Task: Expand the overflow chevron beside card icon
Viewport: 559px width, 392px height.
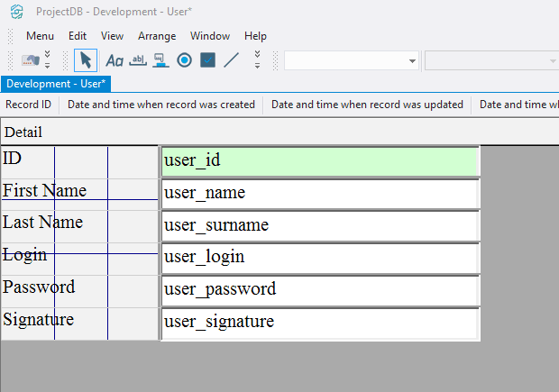Action: (x=48, y=60)
